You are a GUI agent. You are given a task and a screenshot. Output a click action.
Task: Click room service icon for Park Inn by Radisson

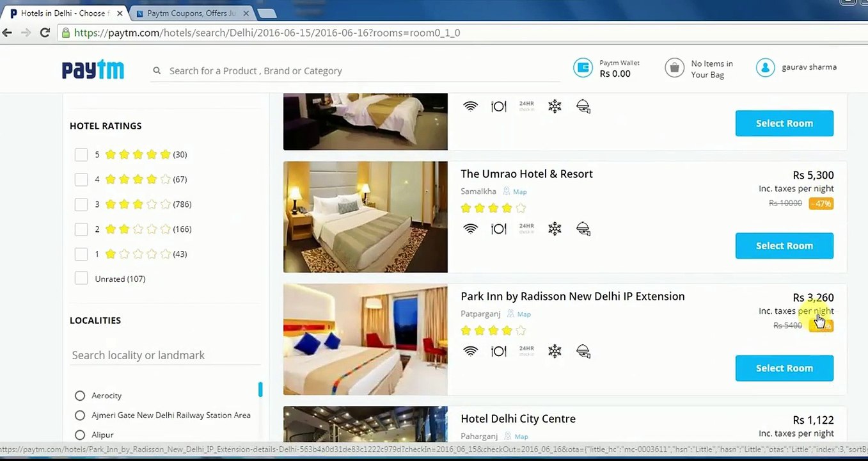(x=583, y=351)
